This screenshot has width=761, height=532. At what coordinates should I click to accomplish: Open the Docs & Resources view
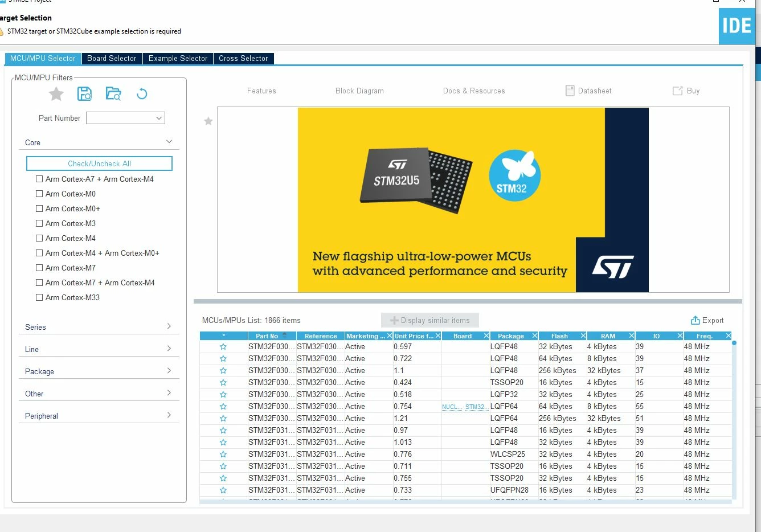(x=474, y=91)
